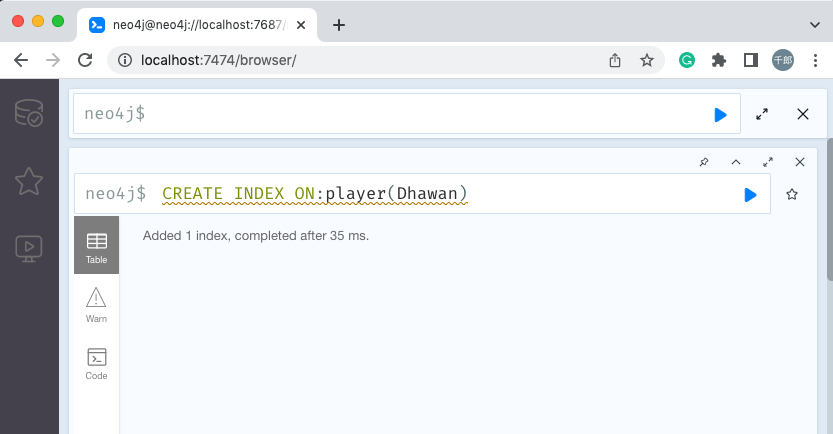Save CREATE INDEX query as favorite

(x=792, y=194)
